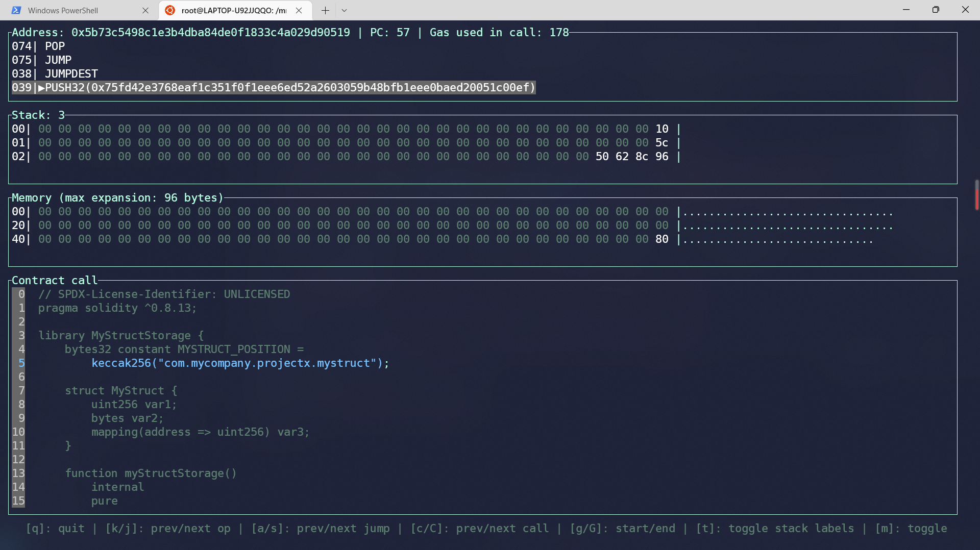Minimize the terminal window
Image resolution: width=980 pixels, height=550 pixels.
coord(906,10)
